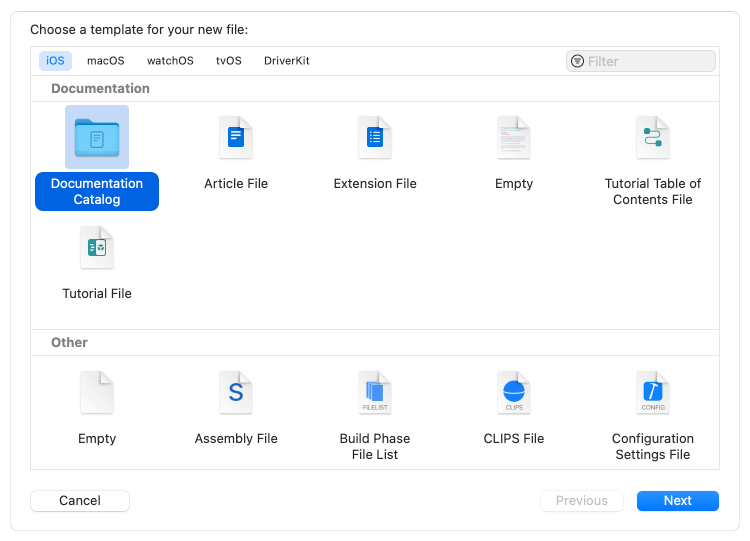Image resolution: width=750 pixels, height=541 pixels.
Task: Switch to the iOS platform tab
Action: tap(55, 61)
